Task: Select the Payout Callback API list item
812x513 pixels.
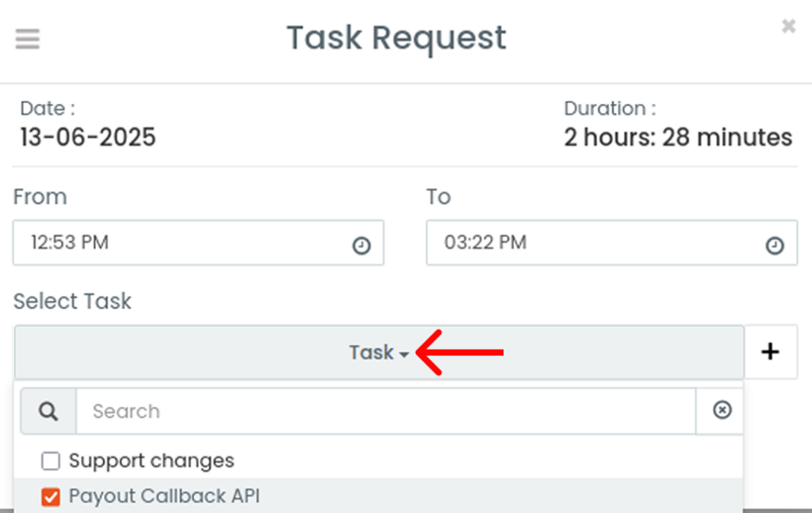Action: [378, 496]
